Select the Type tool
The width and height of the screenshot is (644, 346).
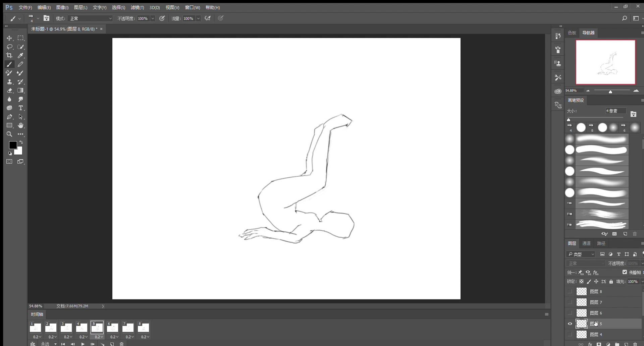click(x=21, y=108)
